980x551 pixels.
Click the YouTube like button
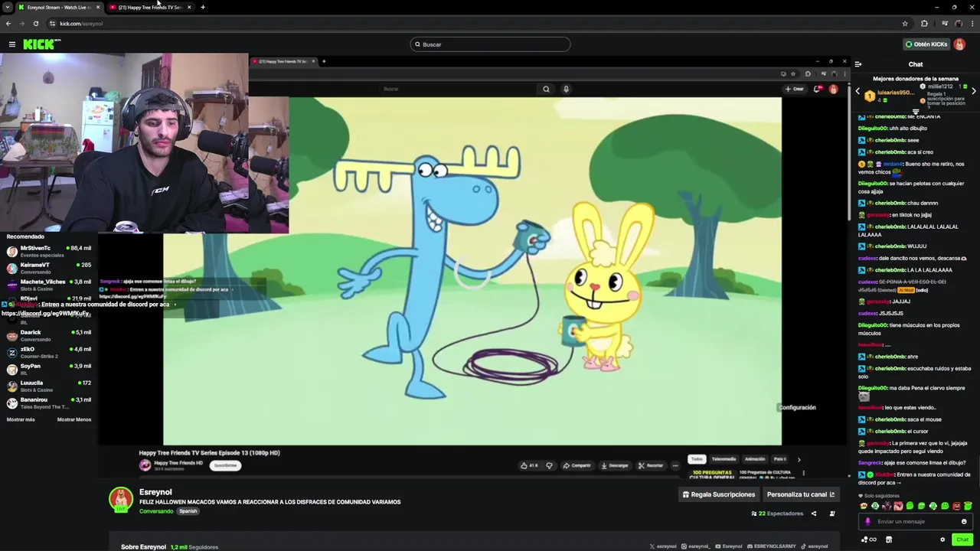(x=528, y=465)
